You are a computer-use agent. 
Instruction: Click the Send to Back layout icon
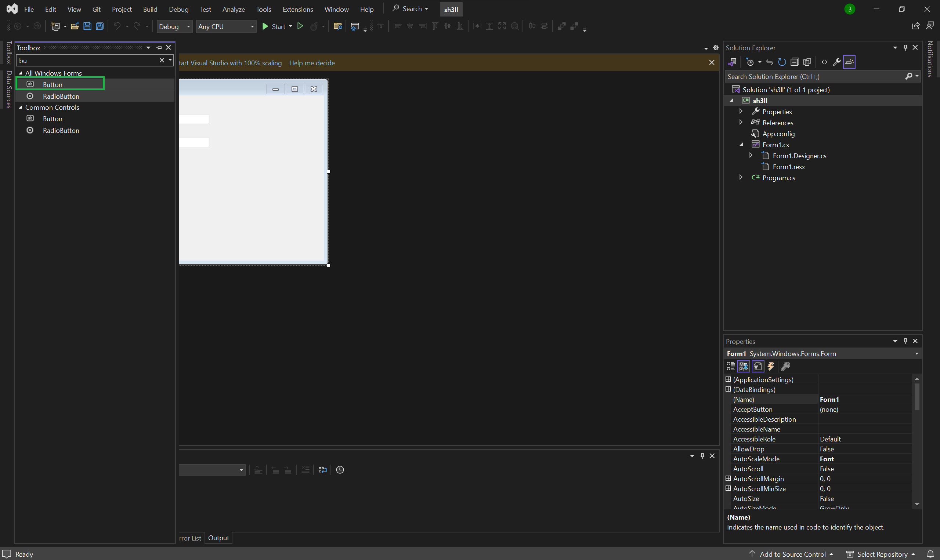(x=574, y=26)
